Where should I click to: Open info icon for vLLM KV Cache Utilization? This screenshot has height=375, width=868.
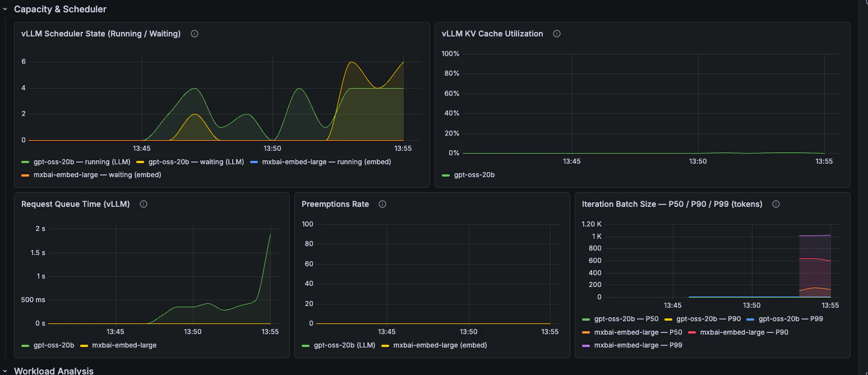pyautogui.click(x=557, y=34)
